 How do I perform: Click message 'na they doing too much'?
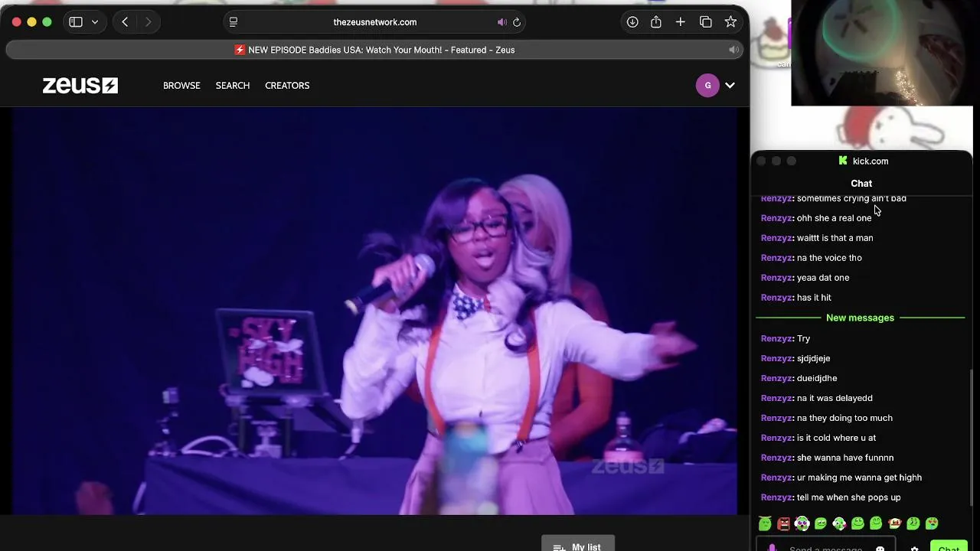click(844, 418)
